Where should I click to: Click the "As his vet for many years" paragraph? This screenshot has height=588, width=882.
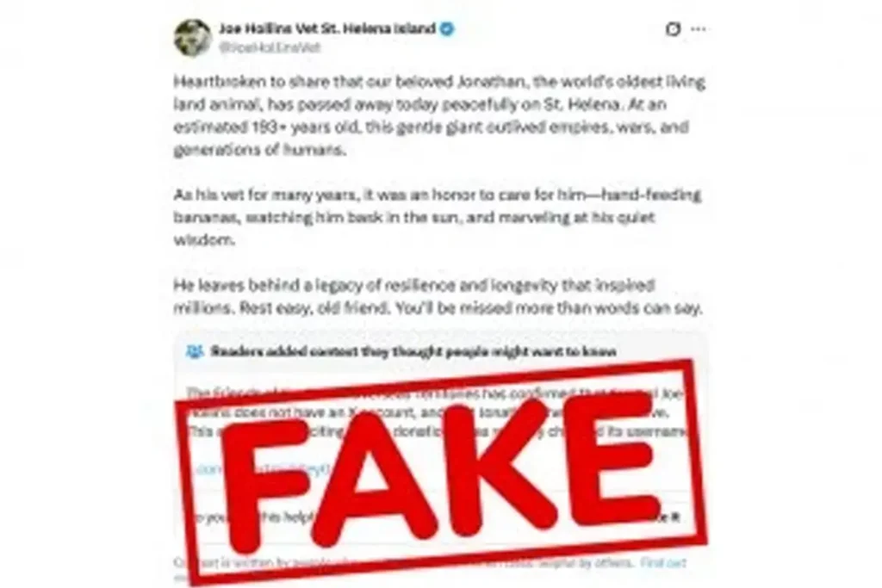point(437,217)
